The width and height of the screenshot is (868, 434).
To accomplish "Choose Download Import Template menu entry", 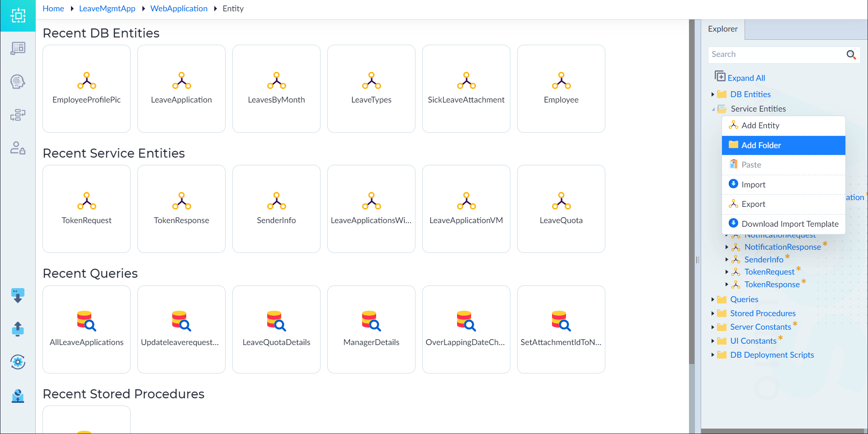I will 783,224.
